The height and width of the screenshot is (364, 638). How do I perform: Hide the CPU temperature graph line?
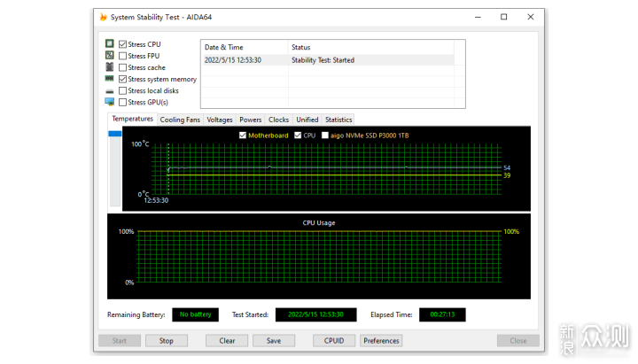pos(298,136)
